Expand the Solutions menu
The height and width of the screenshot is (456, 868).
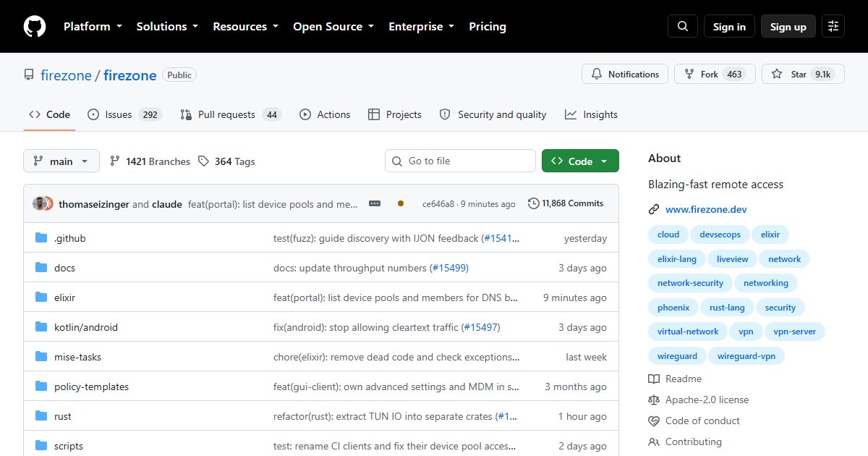pos(167,27)
